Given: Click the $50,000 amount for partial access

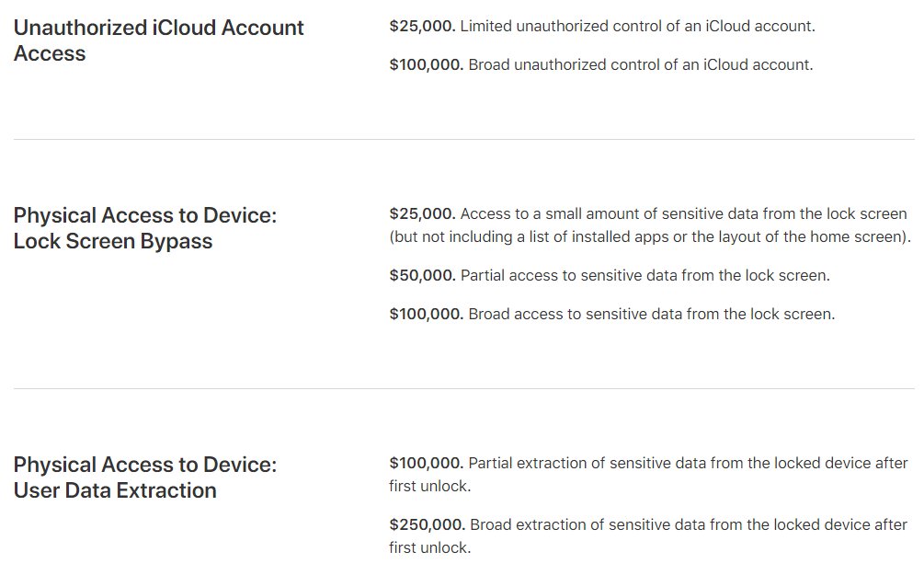Looking at the screenshot, I should [x=422, y=275].
